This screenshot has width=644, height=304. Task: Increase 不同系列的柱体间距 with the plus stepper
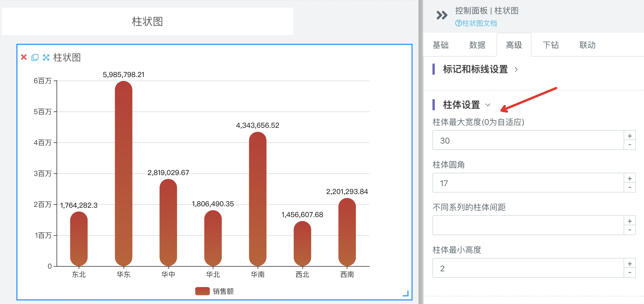pyautogui.click(x=630, y=221)
